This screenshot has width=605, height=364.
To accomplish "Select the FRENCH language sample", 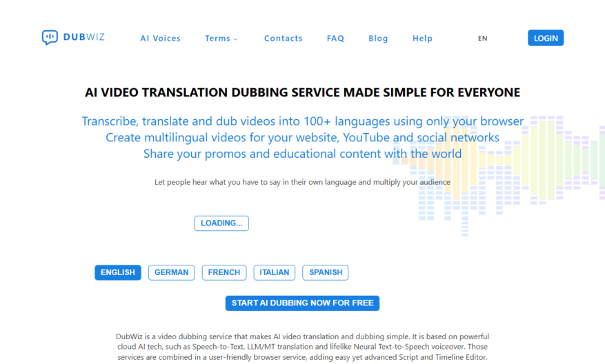I will [x=224, y=272].
